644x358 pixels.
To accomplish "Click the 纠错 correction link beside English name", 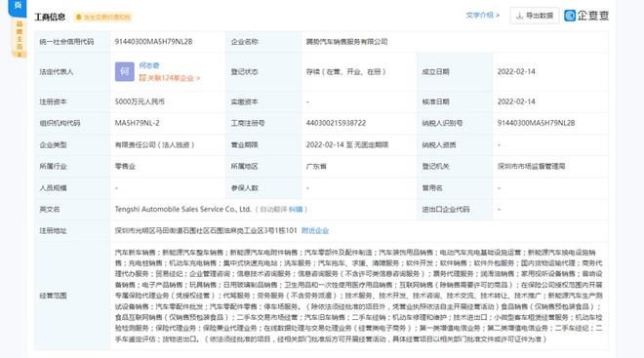I will [x=296, y=210].
